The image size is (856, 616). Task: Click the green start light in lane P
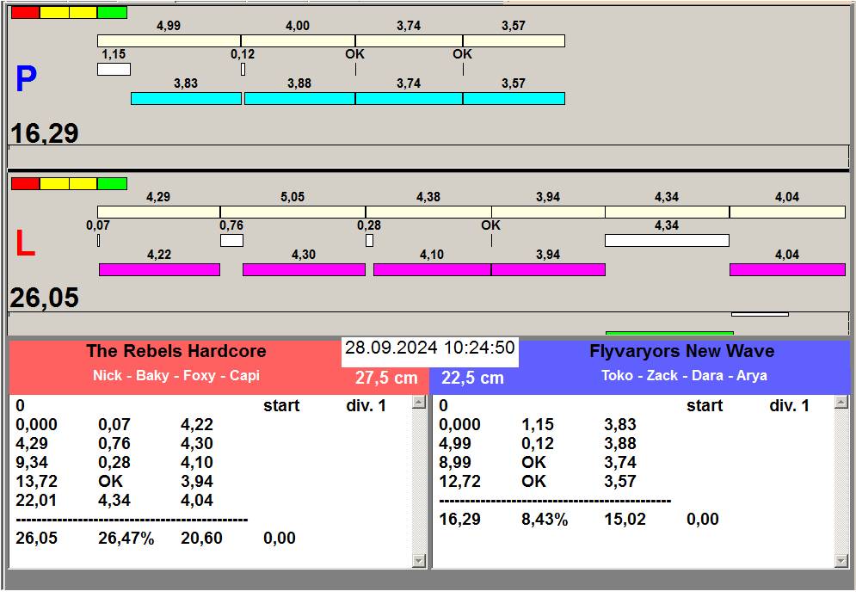pos(112,13)
